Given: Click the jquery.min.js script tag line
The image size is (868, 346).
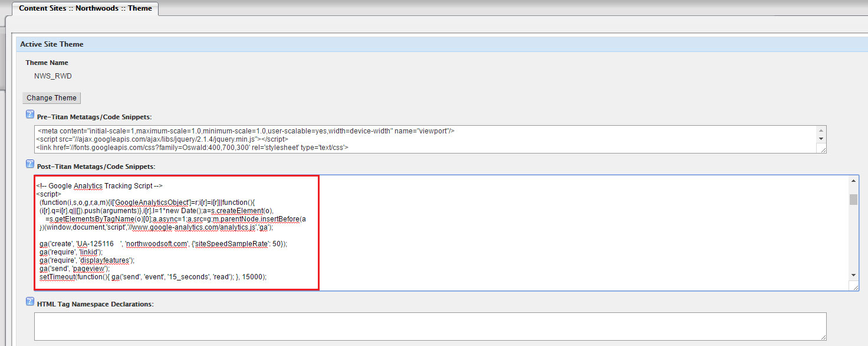Looking at the screenshot, I should click(x=162, y=139).
